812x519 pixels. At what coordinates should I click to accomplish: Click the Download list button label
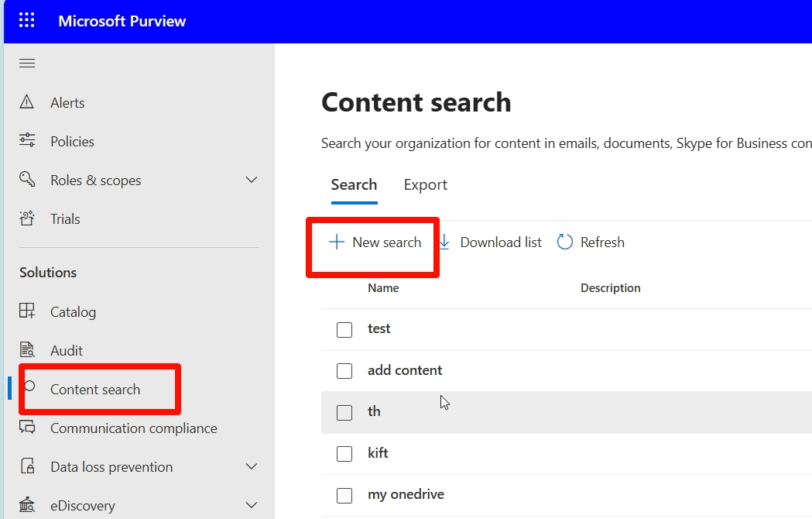pos(501,242)
